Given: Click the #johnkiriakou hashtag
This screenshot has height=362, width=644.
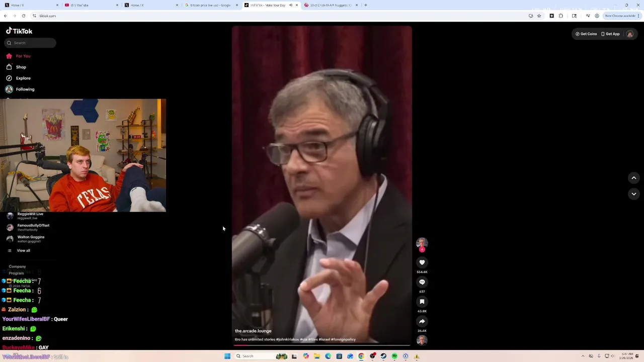Looking at the screenshot, I should [287, 339].
